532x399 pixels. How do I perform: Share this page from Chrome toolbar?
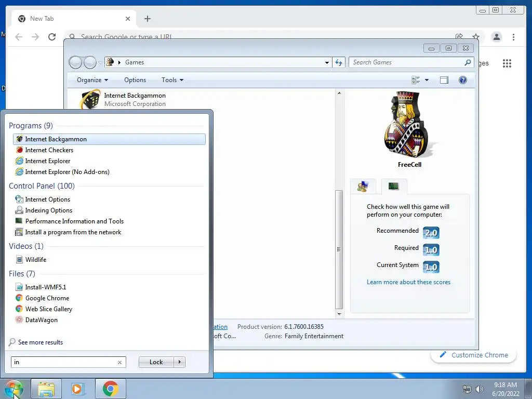click(x=459, y=37)
